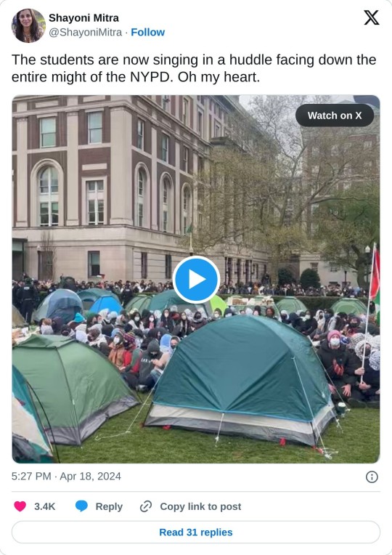Viewport: 392px width, 555px height.
Task: Click the 5:27 PM Apr 18, 2024 timestamp
Action: [66, 476]
